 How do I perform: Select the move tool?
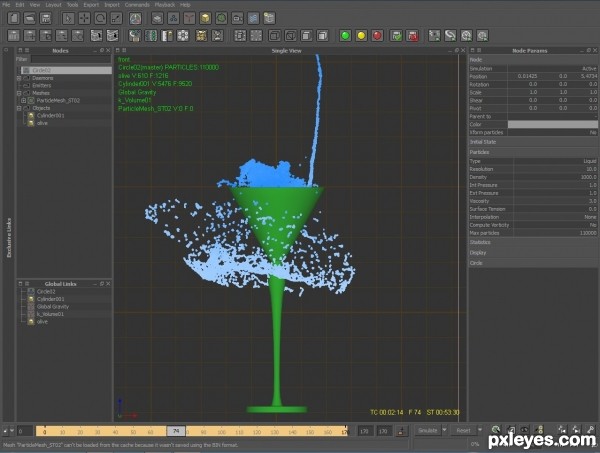coord(84,18)
